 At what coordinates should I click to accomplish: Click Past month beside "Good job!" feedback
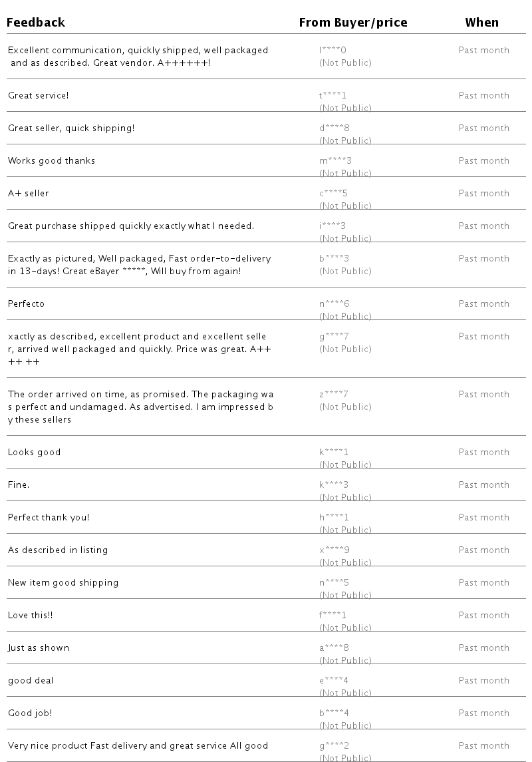click(x=483, y=713)
